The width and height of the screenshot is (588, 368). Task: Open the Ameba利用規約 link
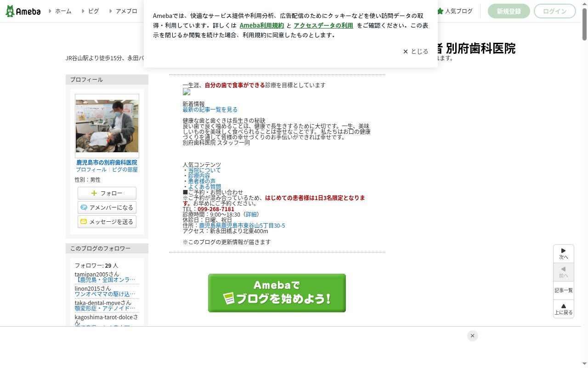tap(262, 25)
